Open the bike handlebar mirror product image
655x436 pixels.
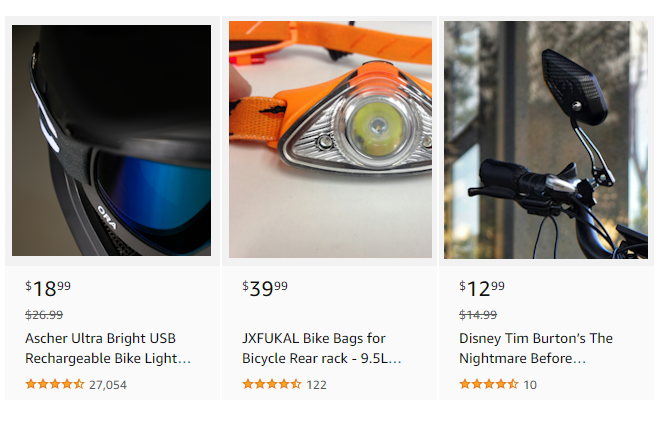(x=546, y=141)
